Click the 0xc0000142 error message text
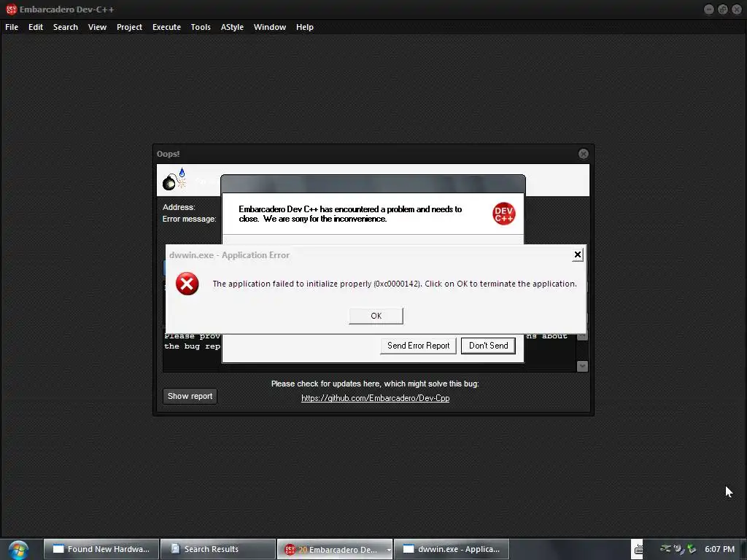Screen dimensions: 747x560 [x=395, y=284]
